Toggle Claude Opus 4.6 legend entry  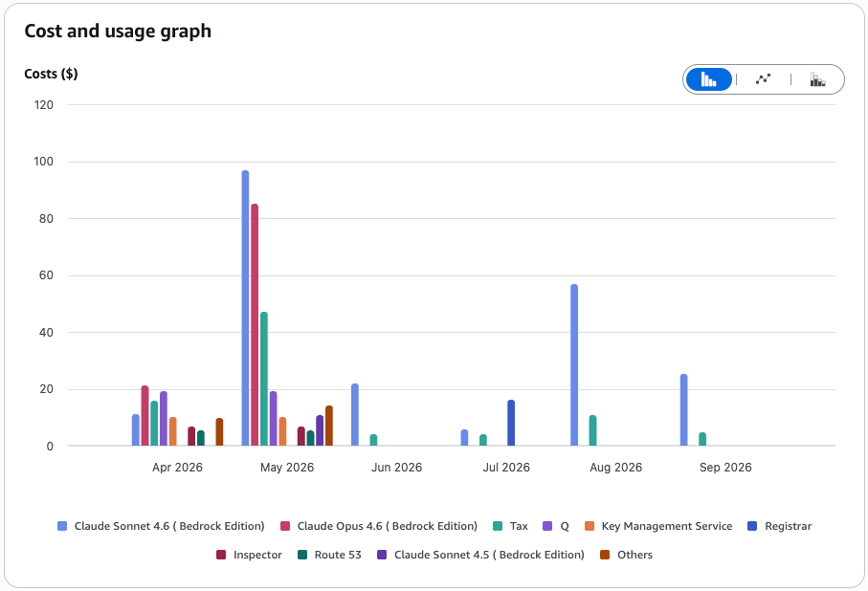tap(379, 526)
